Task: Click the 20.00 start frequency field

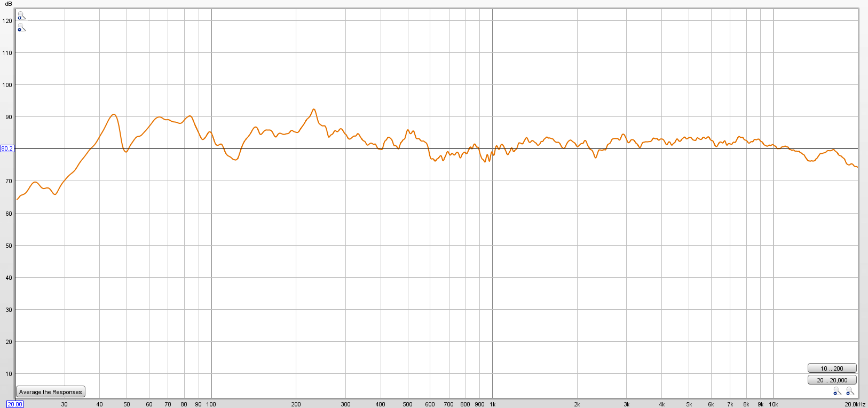Action: [14, 404]
